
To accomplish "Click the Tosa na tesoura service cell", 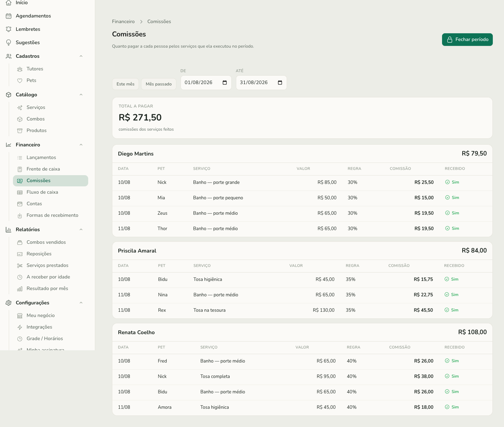I will (209, 310).
